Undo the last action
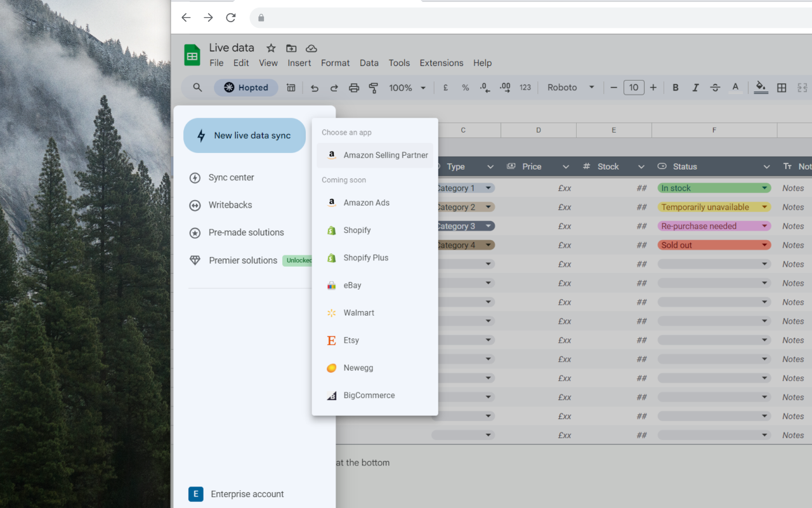The height and width of the screenshot is (508, 812). (314, 87)
